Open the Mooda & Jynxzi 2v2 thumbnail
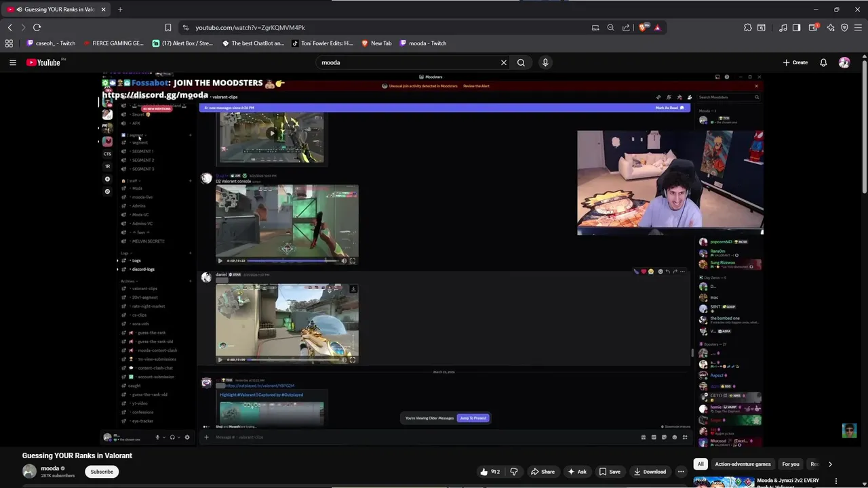This screenshot has width=868, height=488. tap(724, 482)
